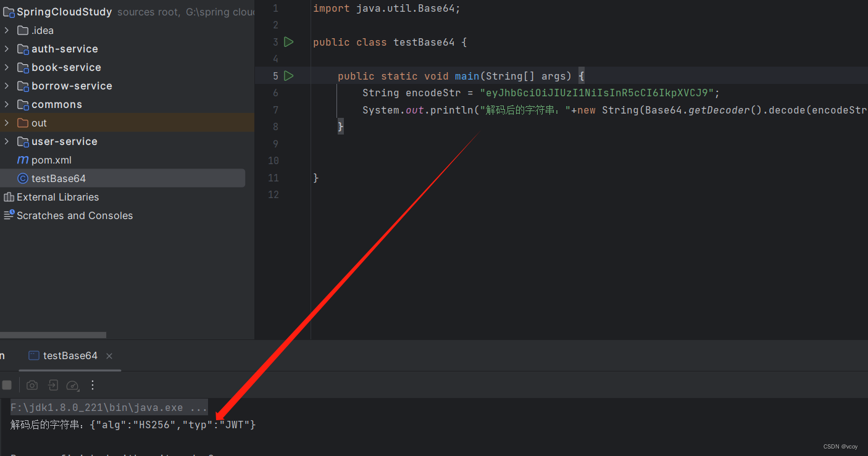Click the println call on line 7

click(452, 110)
